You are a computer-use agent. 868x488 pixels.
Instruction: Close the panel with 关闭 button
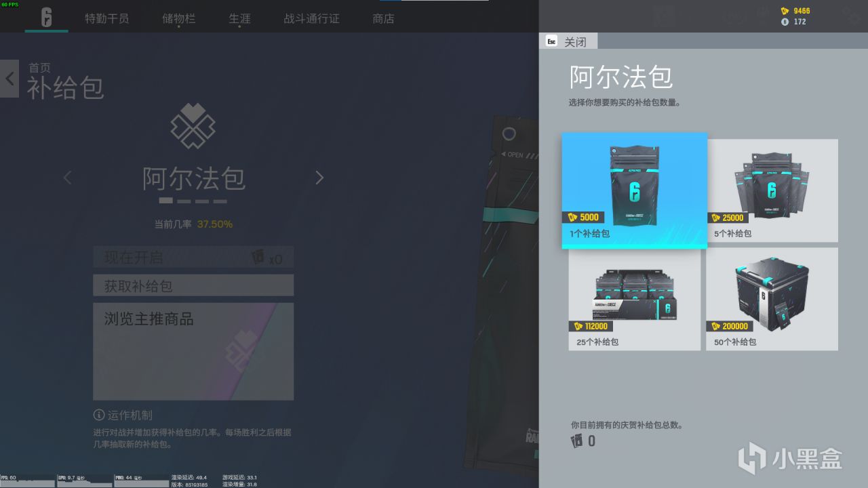568,41
